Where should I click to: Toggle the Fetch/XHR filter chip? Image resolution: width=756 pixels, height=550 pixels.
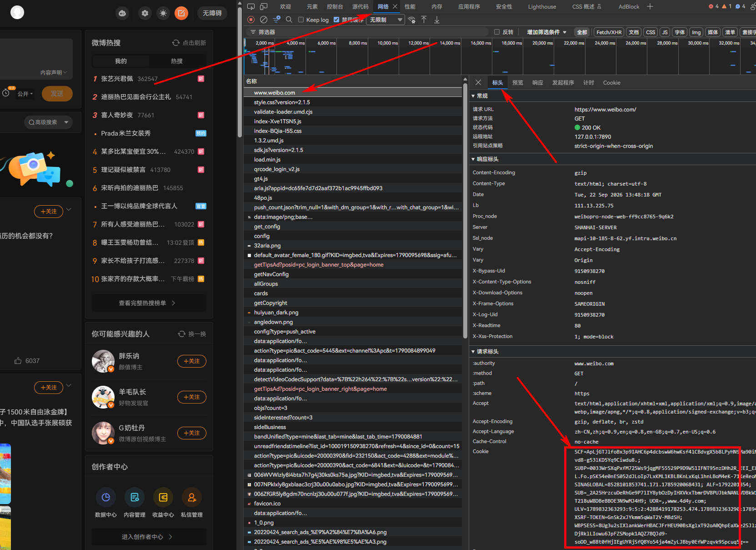[609, 32]
